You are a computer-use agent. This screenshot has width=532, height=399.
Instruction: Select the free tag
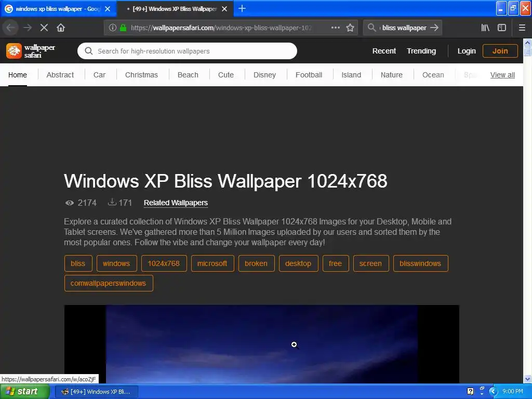pos(336,263)
